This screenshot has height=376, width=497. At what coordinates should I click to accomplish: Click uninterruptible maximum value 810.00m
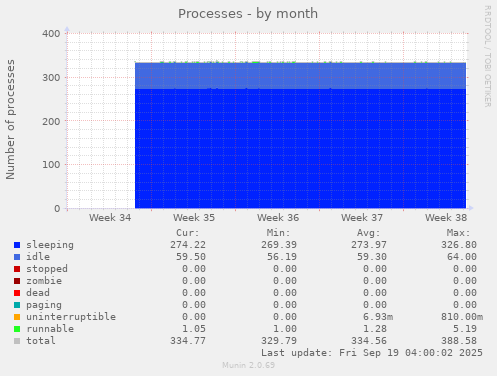[462, 317]
